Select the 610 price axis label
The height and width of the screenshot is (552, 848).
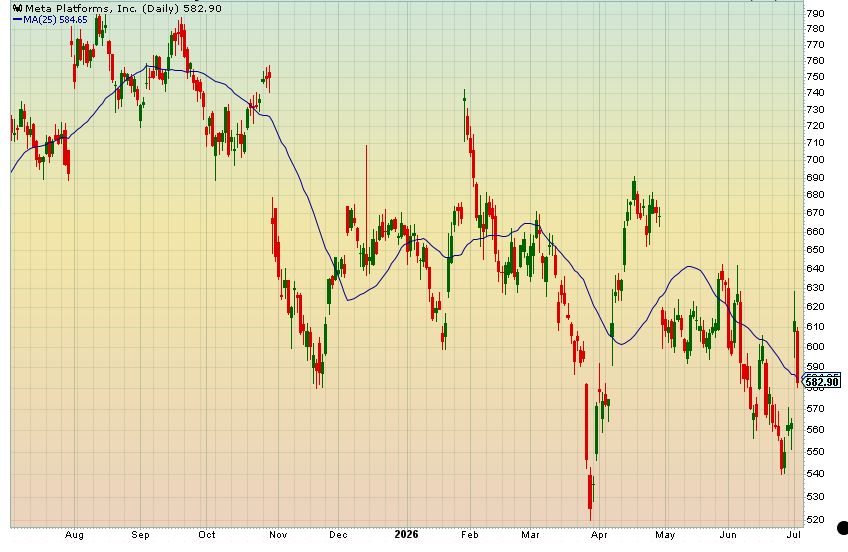point(815,327)
